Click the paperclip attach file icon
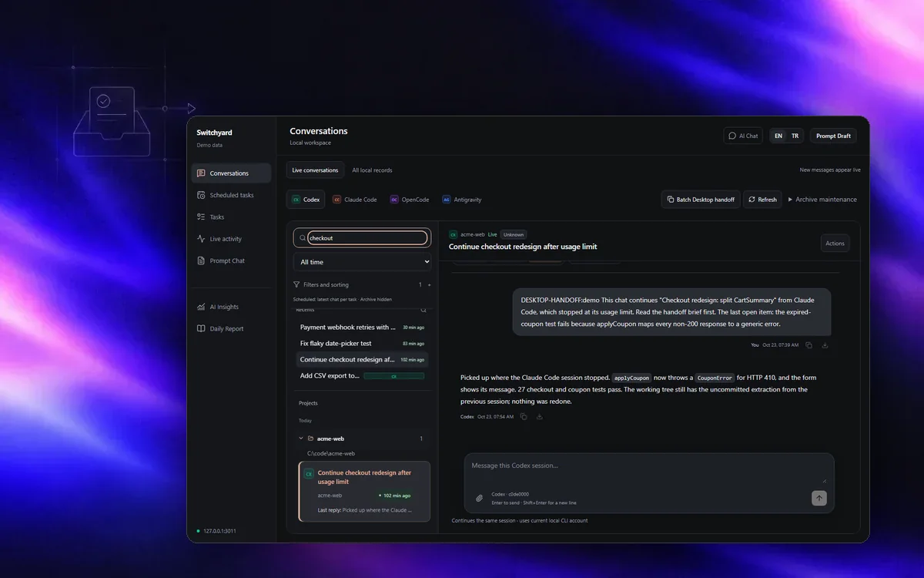924x578 pixels. click(479, 498)
